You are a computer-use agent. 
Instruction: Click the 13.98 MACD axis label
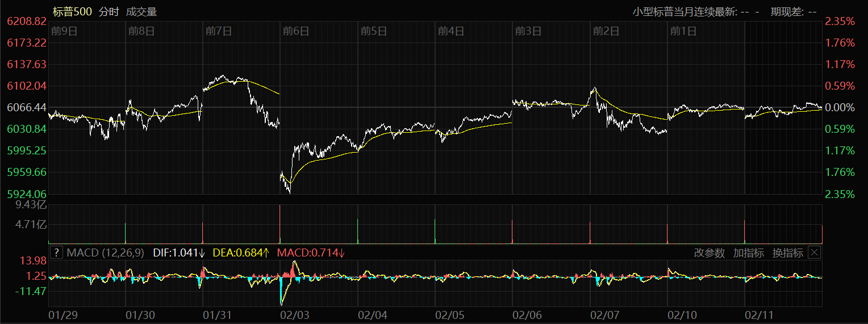pyautogui.click(x=33, y=261)
